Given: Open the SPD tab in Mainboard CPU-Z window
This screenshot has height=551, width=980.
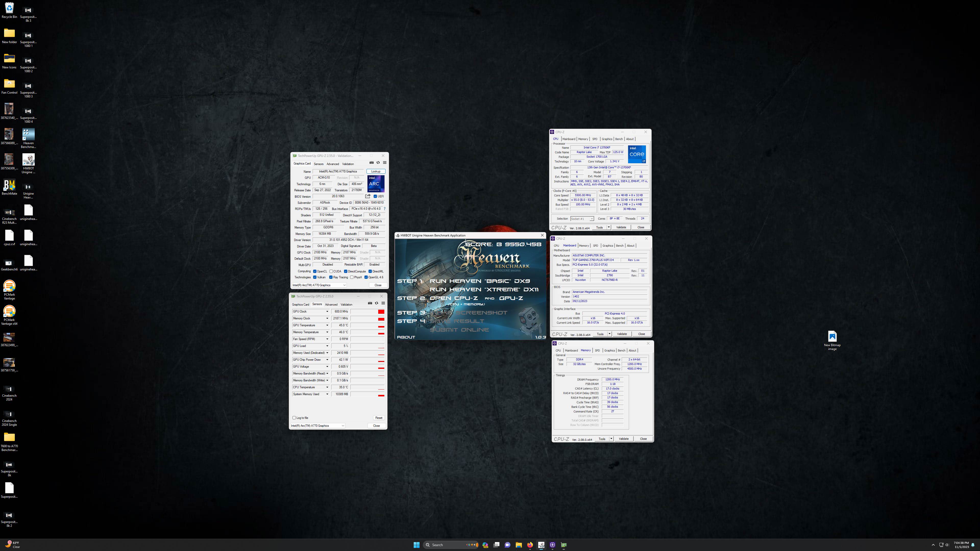Looking at the screenshot, I should tap(595, 246).
